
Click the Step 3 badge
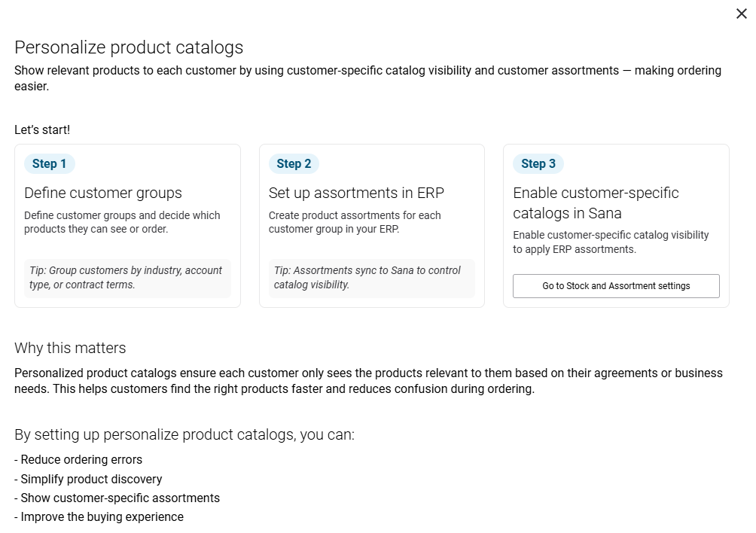click(538, 163)
